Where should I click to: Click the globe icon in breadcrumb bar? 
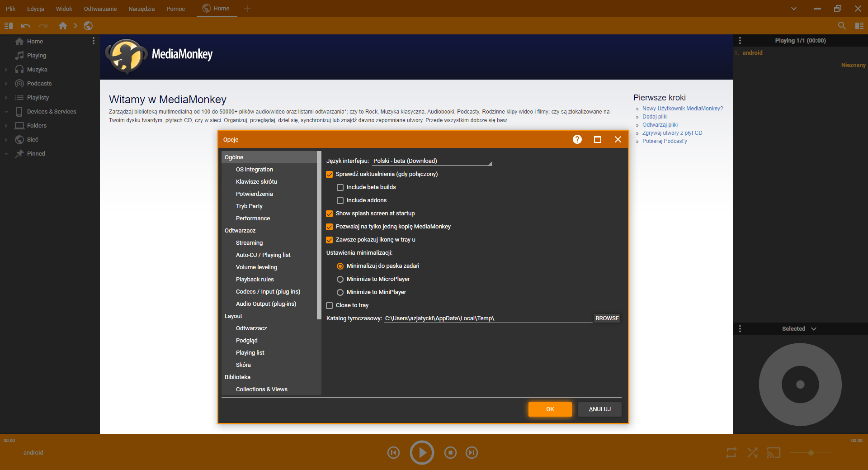(88, 26)
